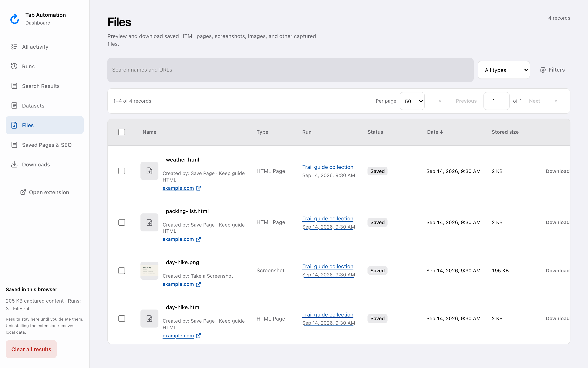
Task: Focus the Search names and URLs field
Action: point(290,70)
